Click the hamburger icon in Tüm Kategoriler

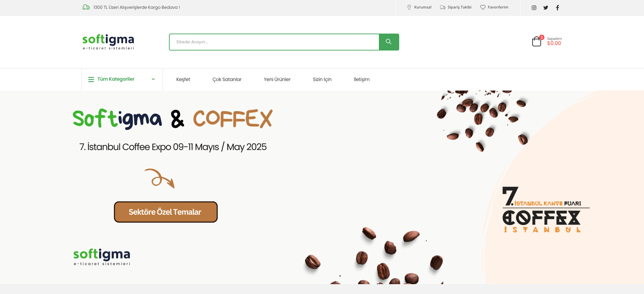tap(91, 79)
